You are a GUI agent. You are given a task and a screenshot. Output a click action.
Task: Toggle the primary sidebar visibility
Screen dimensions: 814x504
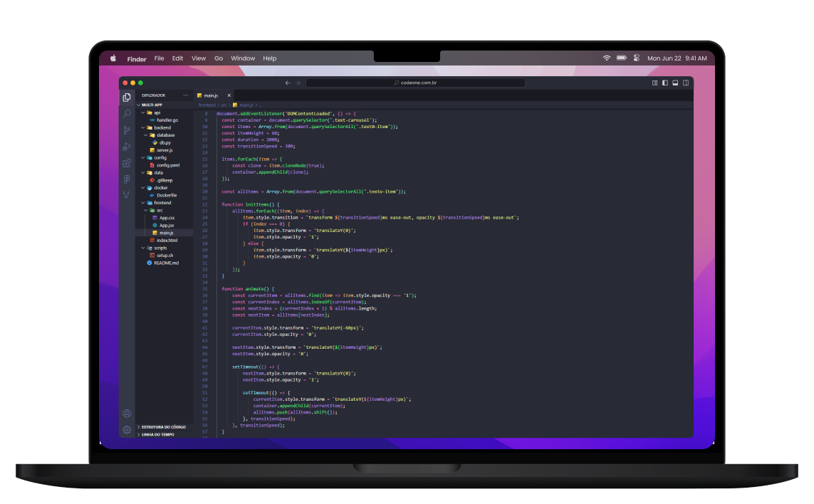(665, 83)
